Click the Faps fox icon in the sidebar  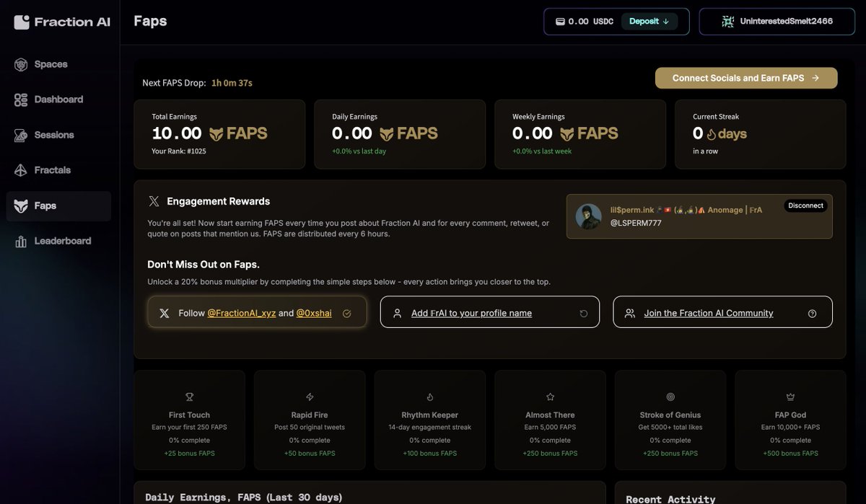pos(21,205)
